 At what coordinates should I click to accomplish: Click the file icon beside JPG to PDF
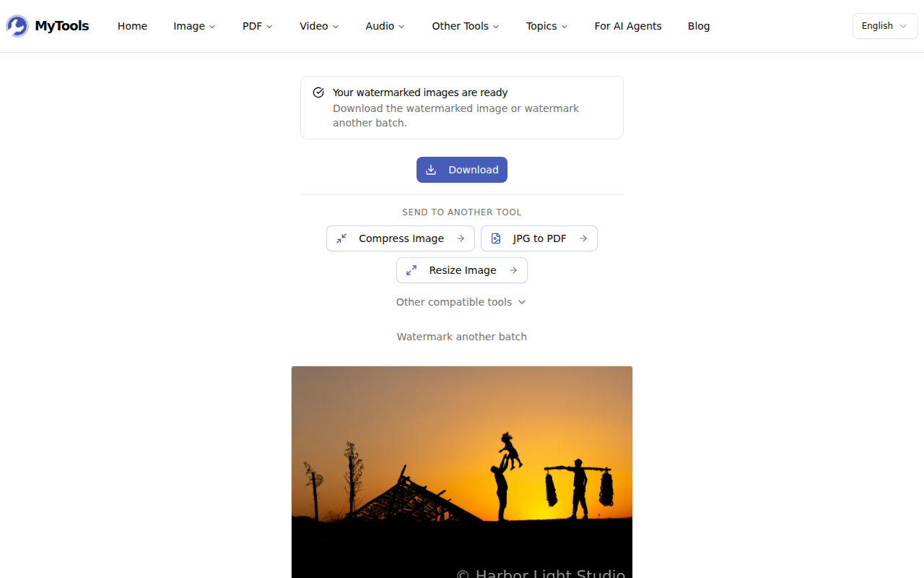click(496, 238)
